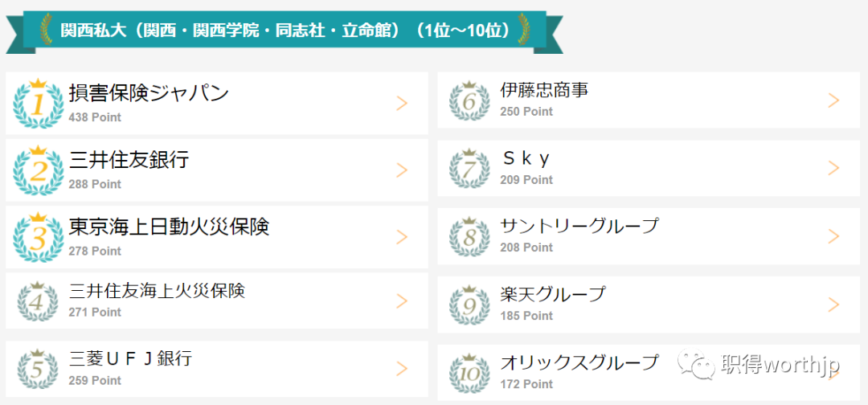Image resolution: width=868 pixels, height=405 pixels.
Task: Open arrow beside 三井住友銀行
Action: pyautogui.click(x=402, y=170)
